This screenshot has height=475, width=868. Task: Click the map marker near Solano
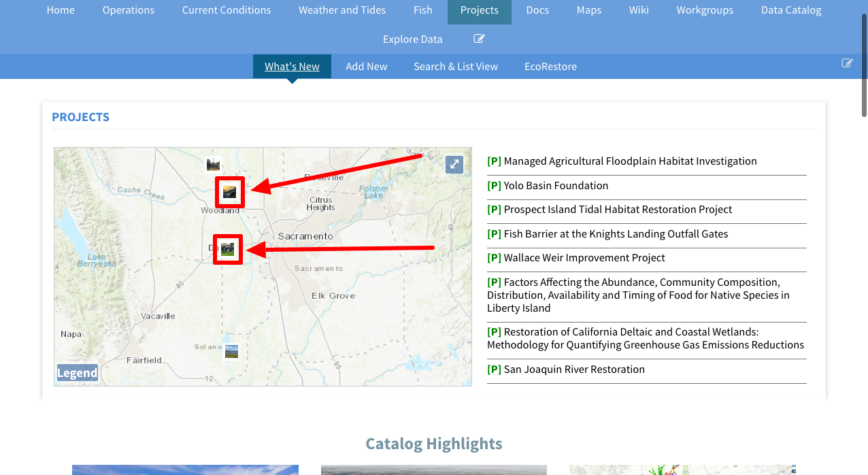click(232, 351)
